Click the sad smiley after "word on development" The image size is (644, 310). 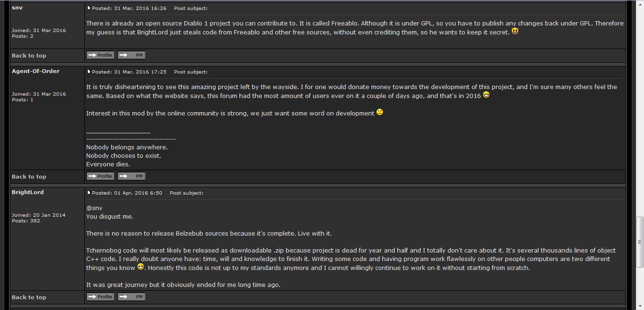click(380, 113)
